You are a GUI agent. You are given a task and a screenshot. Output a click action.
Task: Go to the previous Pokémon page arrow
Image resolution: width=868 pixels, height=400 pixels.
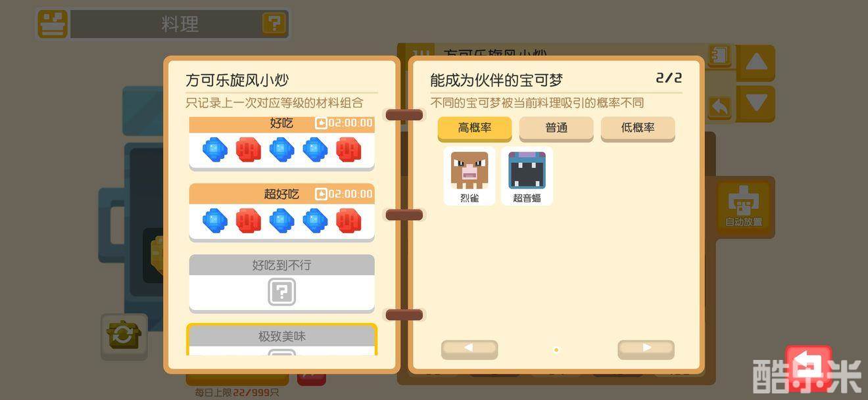coord(470,349)
